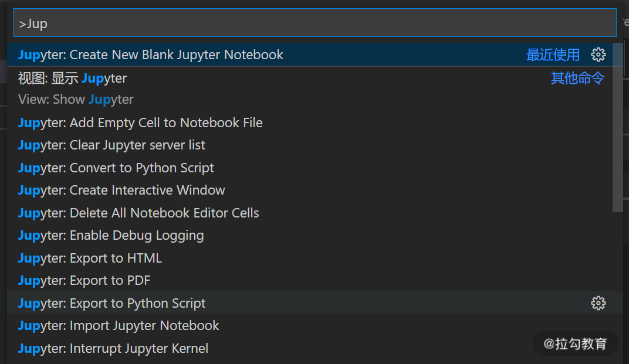
Task: Choose Jupyter: Interrupt Jupyter Kernel
Action: coord(310,348)
